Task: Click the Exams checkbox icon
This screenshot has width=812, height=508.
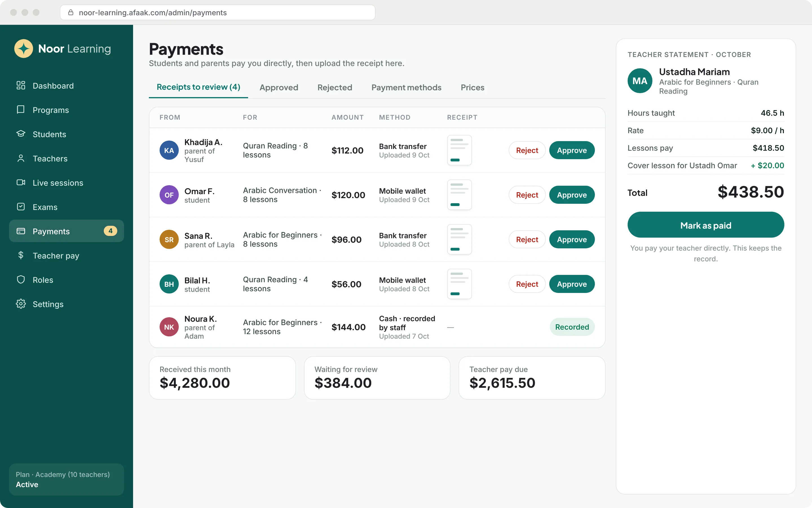Action: point(21,207)
